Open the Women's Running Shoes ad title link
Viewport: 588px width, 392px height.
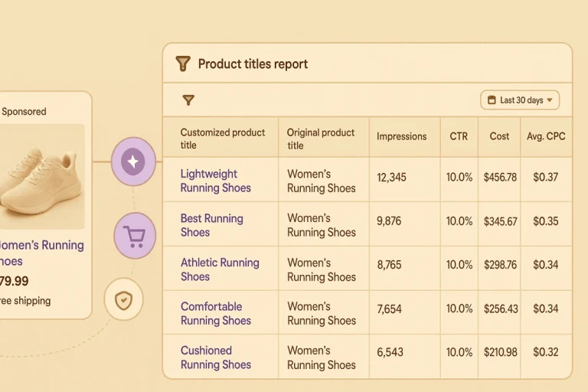pyautogui.click(x=41, y=253)
